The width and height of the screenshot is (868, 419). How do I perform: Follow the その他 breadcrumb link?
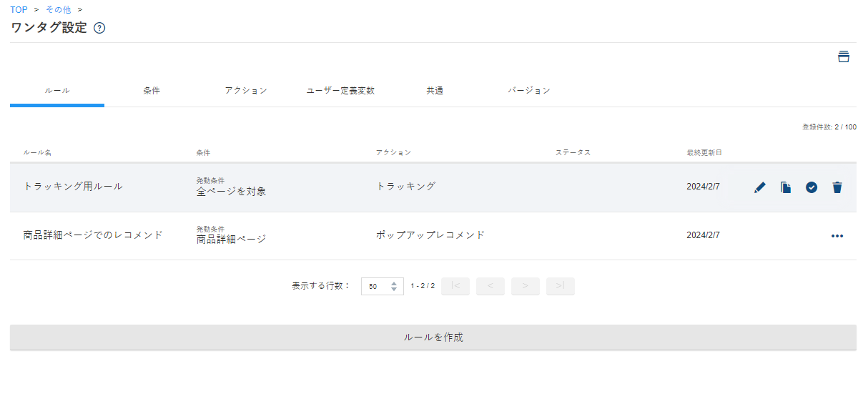(x=58, y=10)
